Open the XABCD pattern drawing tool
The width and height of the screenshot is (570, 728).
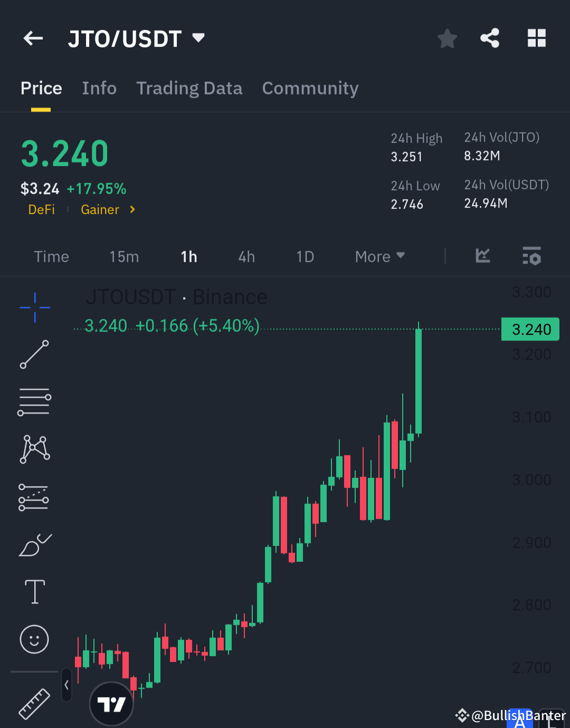pyautogui.click(x=34, y=449)
